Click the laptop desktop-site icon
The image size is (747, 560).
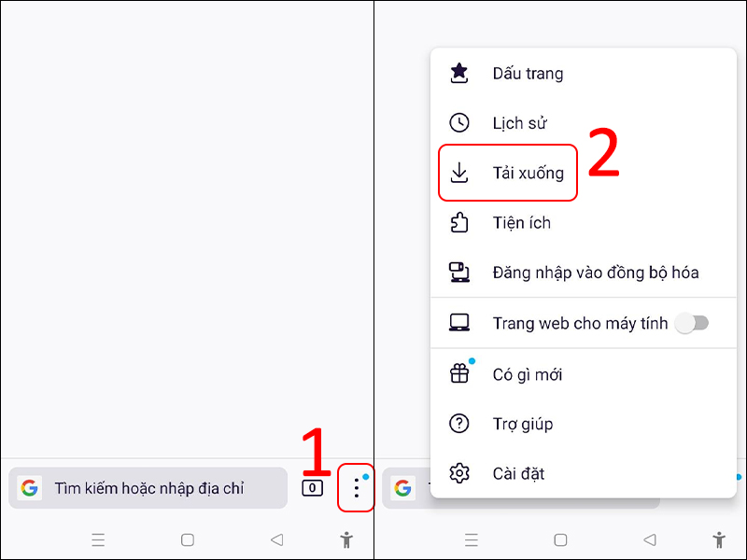click(x=459, y=323)
